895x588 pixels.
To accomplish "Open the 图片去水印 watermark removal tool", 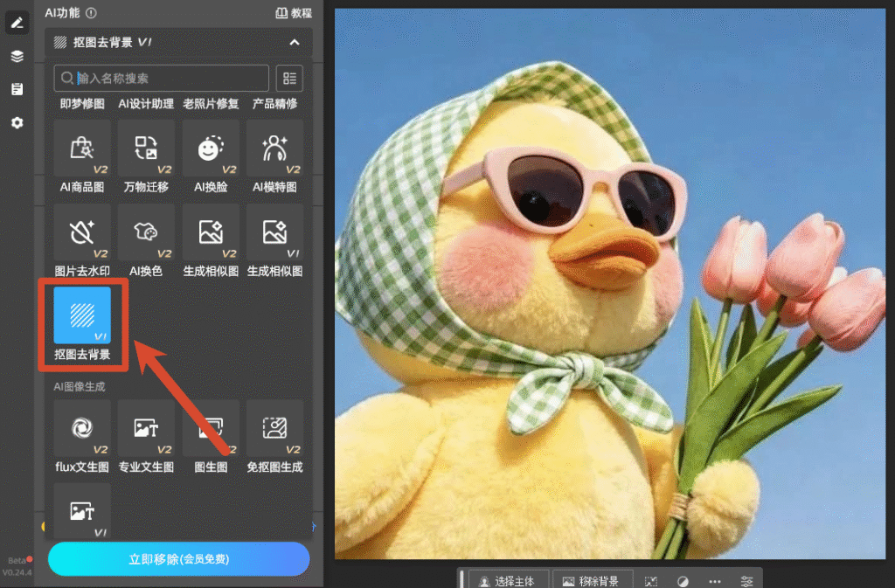I will tap(82, 232).
